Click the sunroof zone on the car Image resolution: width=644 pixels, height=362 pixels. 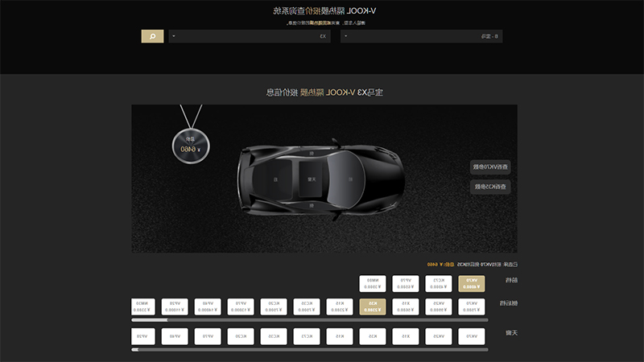(312, 179)
